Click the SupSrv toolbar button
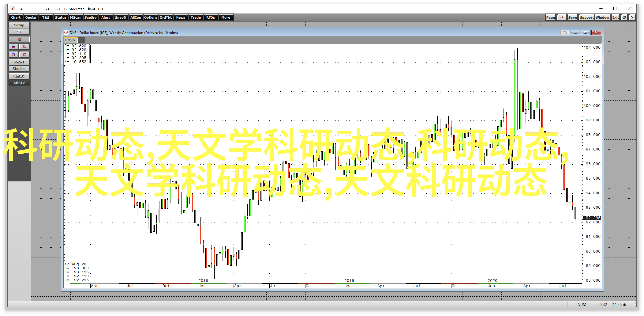This screenshot has height=316, width=644. pos(90,17)
